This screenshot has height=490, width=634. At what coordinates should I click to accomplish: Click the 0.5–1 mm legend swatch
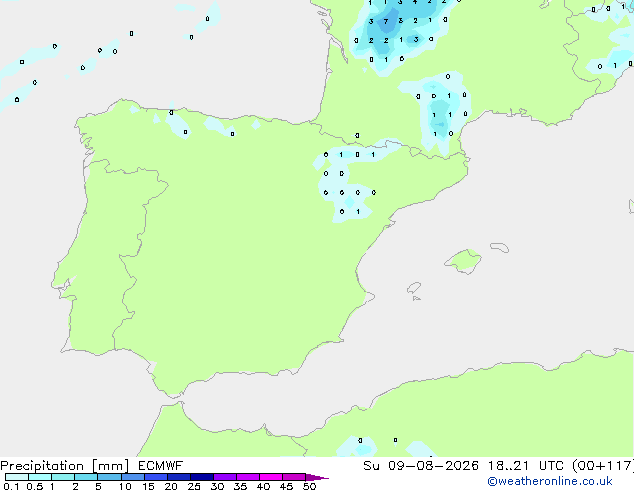[x=40, y=477]
